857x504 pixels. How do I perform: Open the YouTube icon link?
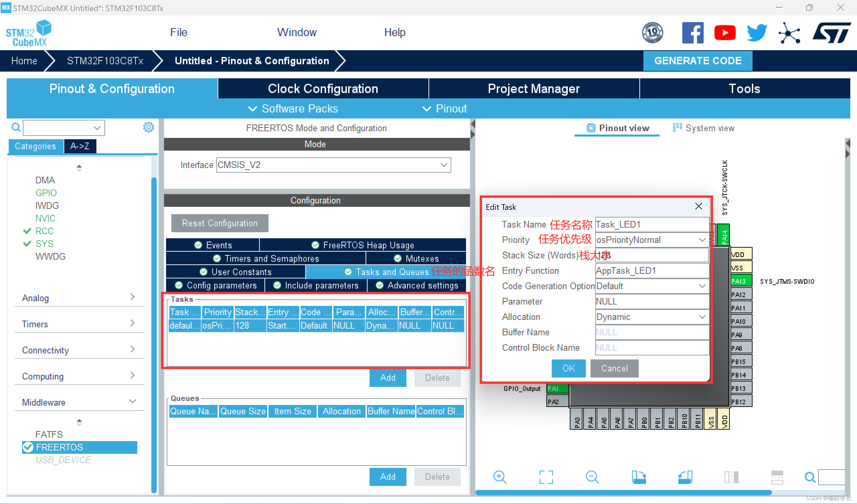725,33
